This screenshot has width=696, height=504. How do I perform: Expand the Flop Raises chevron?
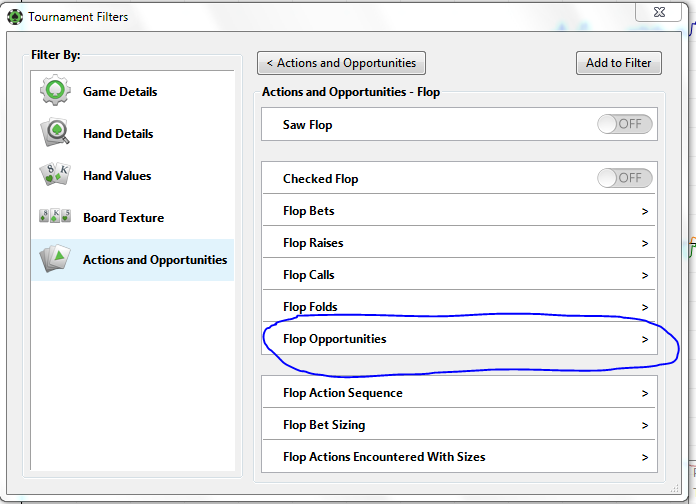[x=645, y=243]
